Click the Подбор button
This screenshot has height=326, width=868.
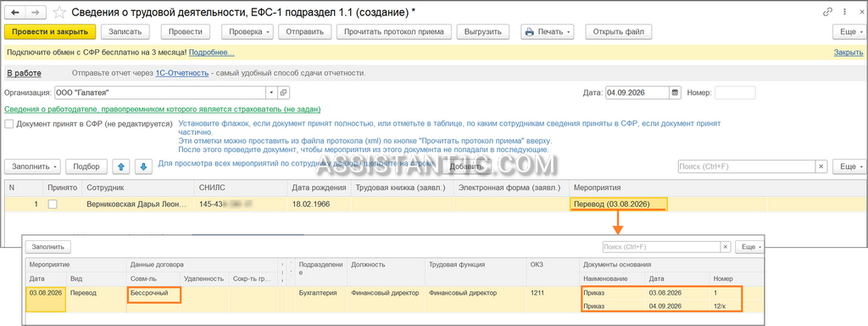point(86,166)
